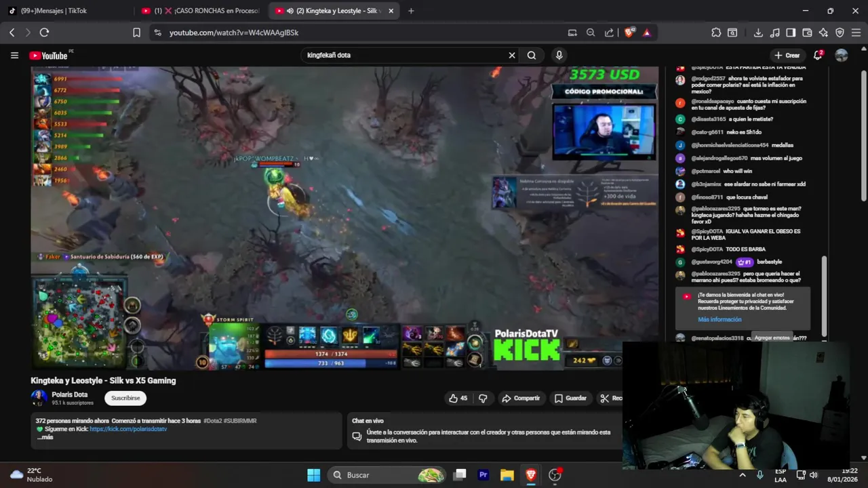The image size is (868, 488).
Task: Start voice search with the microphone
Action: coord(559,56)
